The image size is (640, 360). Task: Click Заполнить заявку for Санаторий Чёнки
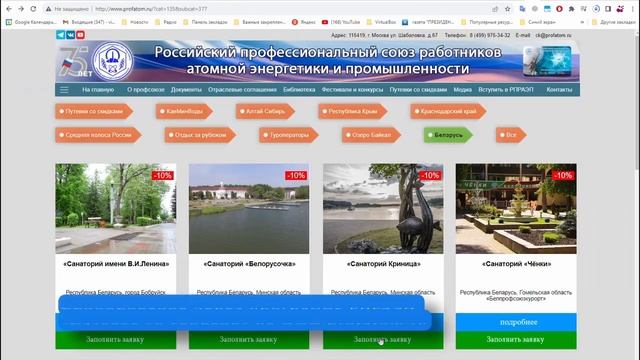(x=516, y=340)
